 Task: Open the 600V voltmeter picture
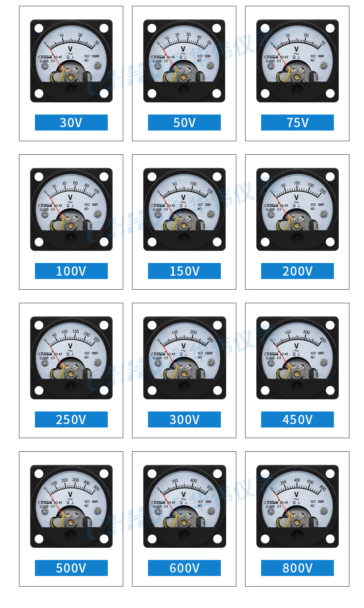184,506
